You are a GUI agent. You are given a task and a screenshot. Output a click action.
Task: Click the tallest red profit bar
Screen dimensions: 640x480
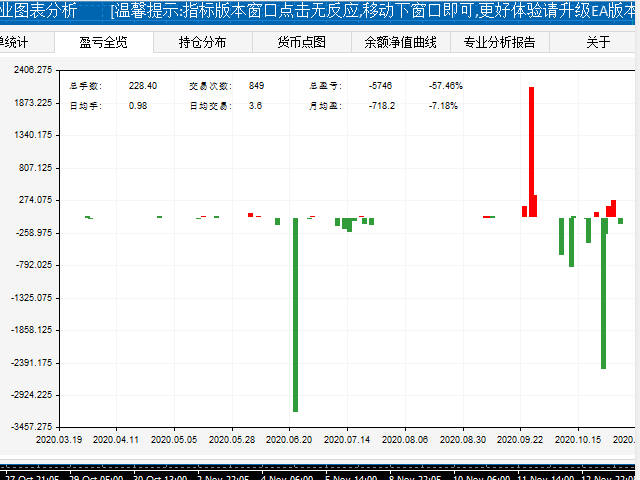pyautogui.click(x=531, y=152)
